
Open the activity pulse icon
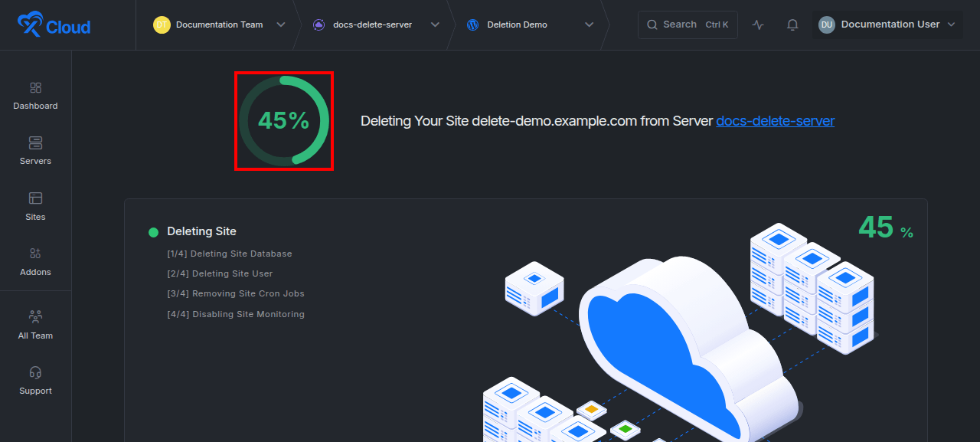(758, 25)
